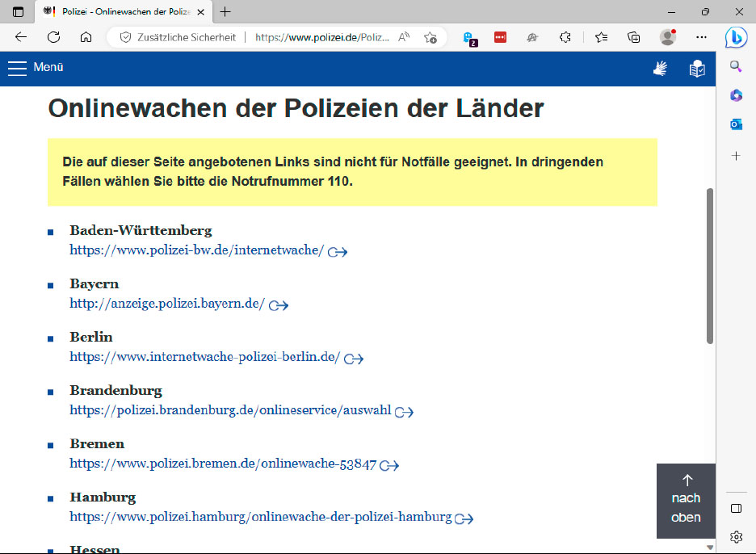Screen dimensions: 756x554
Task: Open Bing Copilot sidebar button
Action: [736, 37]
